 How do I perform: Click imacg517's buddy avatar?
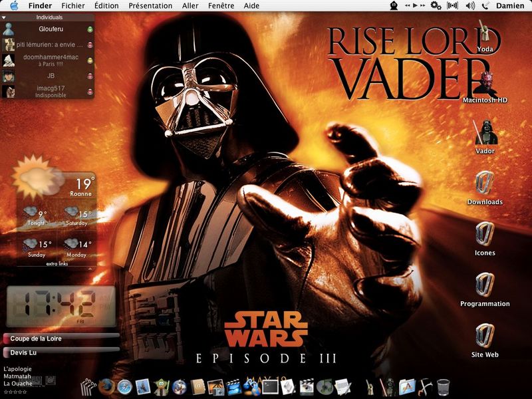[9, 92]
